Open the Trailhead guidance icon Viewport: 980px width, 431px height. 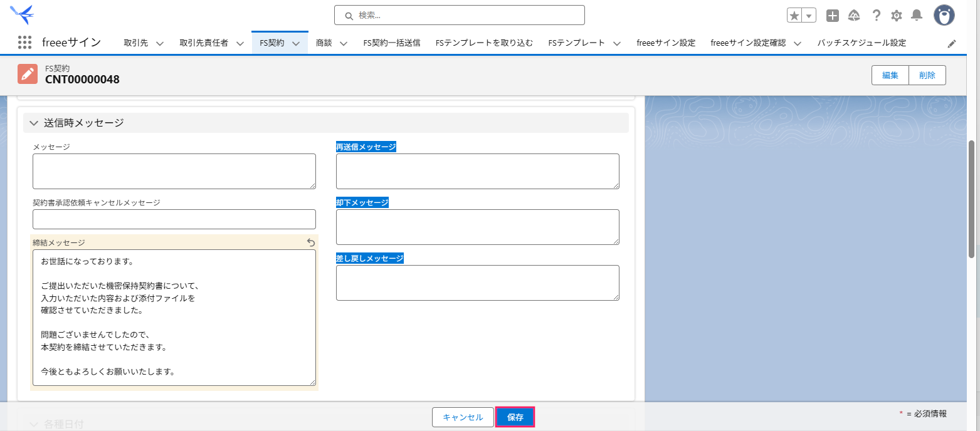[x=854, y=16]
